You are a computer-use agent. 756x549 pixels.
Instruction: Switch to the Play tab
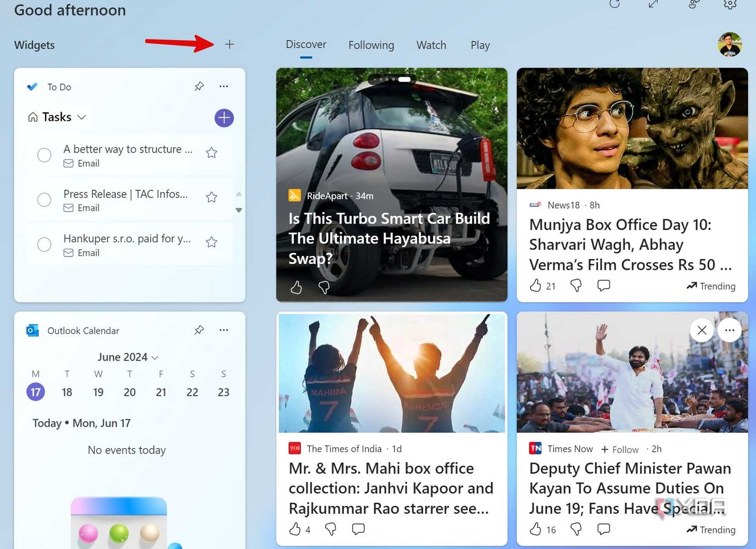(x=480, y=45)
